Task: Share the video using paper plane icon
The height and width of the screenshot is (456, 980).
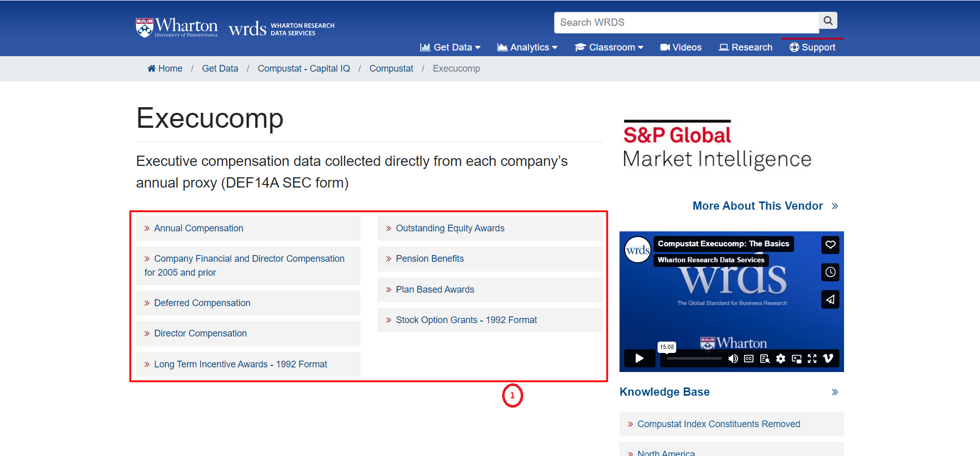Action: [830, 299]
